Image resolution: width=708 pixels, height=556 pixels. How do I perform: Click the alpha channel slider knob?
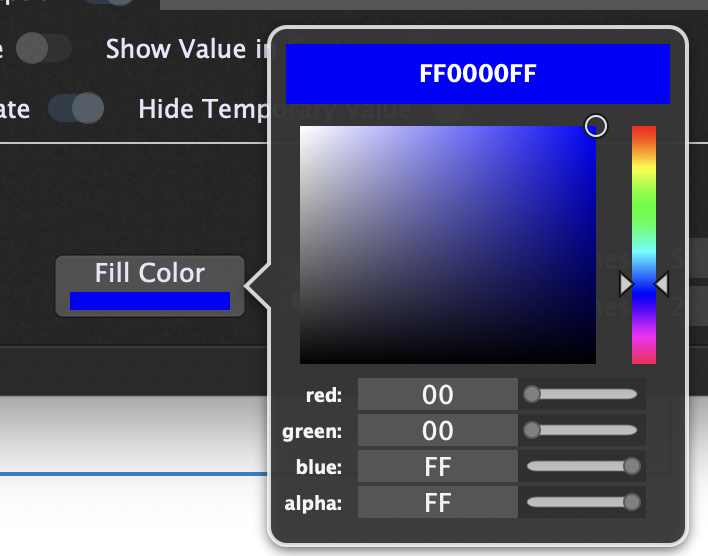(x=631, y=503)
